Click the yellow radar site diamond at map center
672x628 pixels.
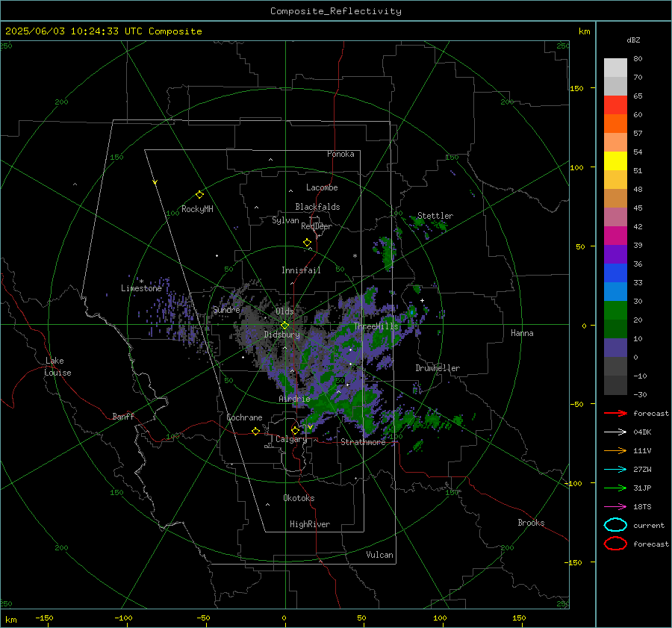(284, 326)
